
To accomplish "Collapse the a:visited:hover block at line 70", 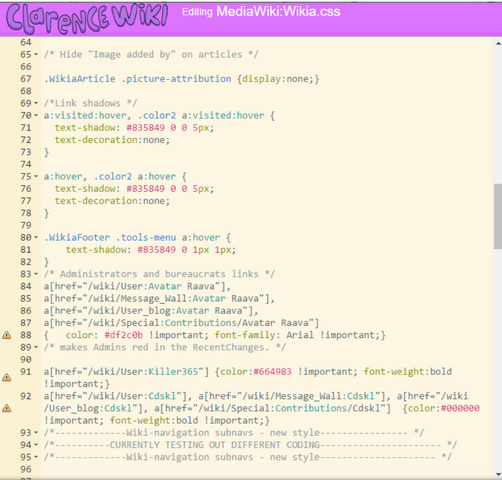I will [36, 116].
